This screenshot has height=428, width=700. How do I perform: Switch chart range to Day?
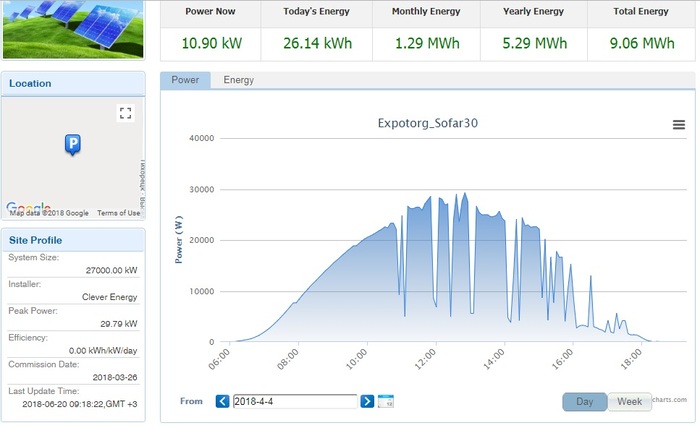584,401
